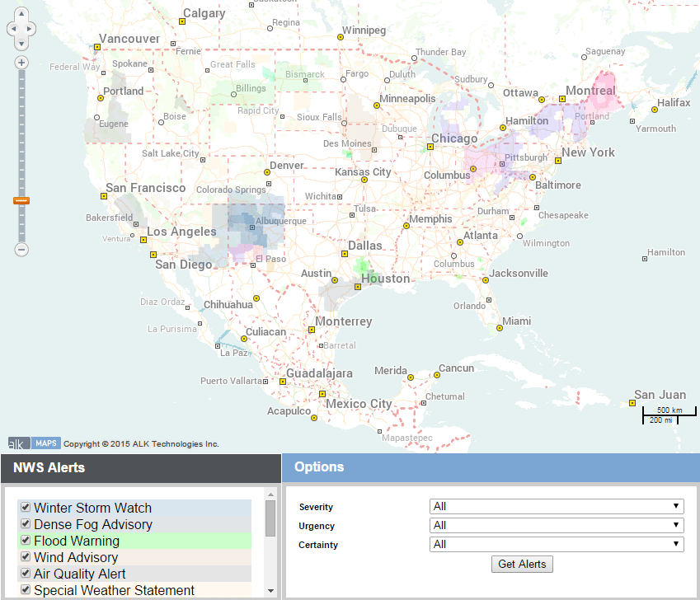Open the Severity dropdown
700x600 pixels.
point(556,506)
